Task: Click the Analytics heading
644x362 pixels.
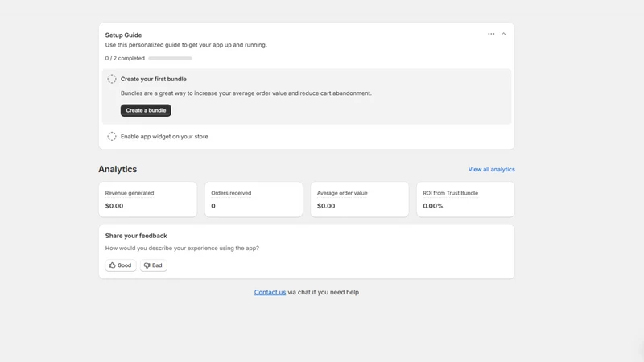Action: click(118, 169)
